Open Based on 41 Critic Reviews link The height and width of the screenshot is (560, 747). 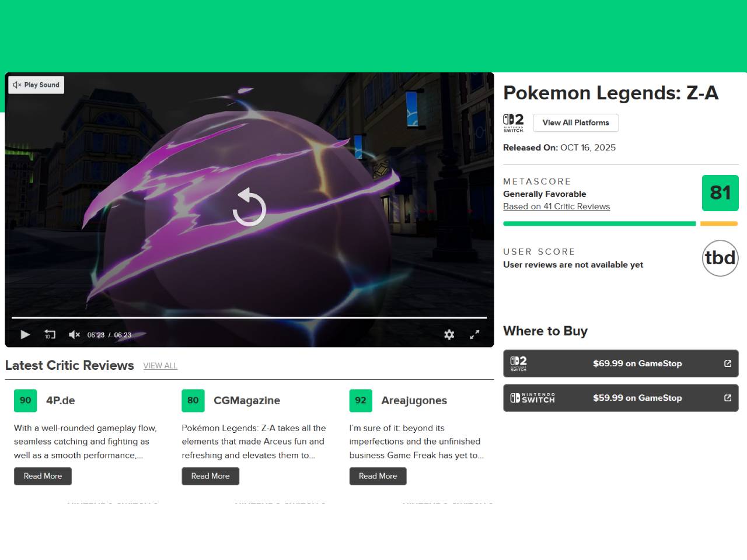556,206
